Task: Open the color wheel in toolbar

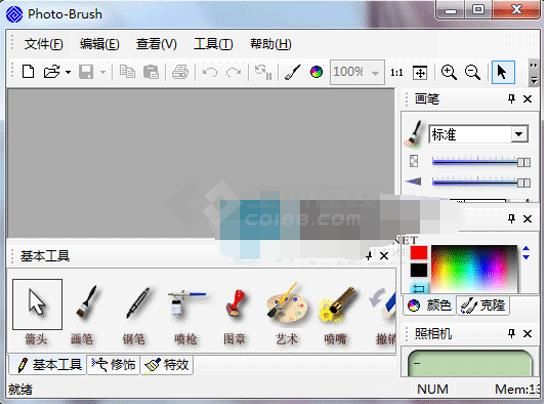Action: click(x=316, y=72)
